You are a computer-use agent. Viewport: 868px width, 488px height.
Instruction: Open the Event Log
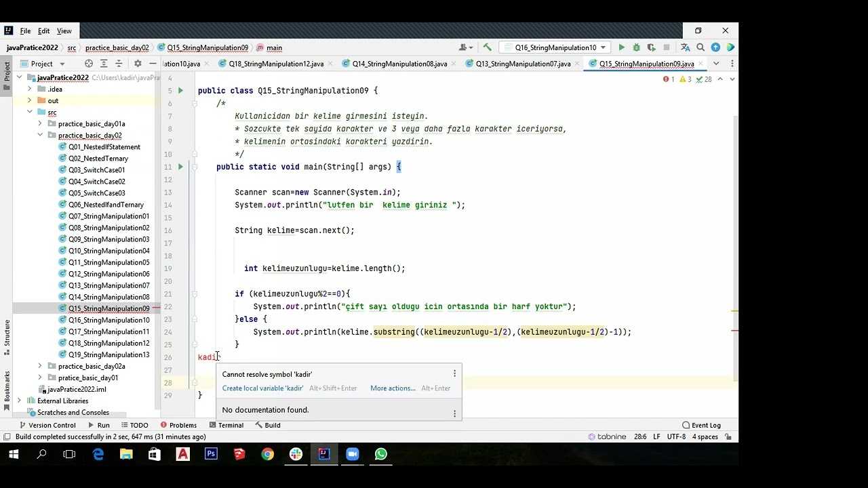click(x=701, y=425)
